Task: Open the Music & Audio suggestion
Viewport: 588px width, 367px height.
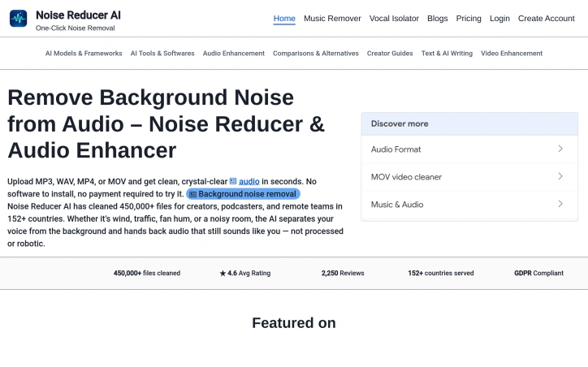Action: 469,205
